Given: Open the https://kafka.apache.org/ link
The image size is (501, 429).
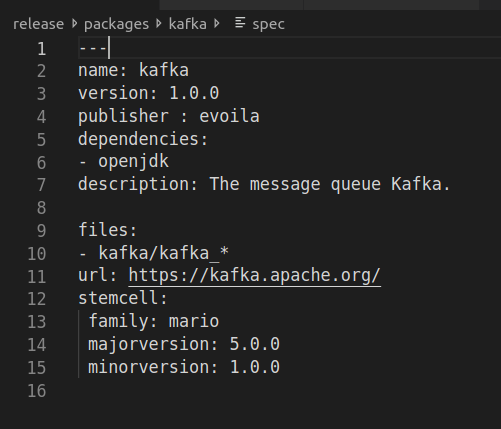Looking at the screenshot, I should tap(255, 276).
